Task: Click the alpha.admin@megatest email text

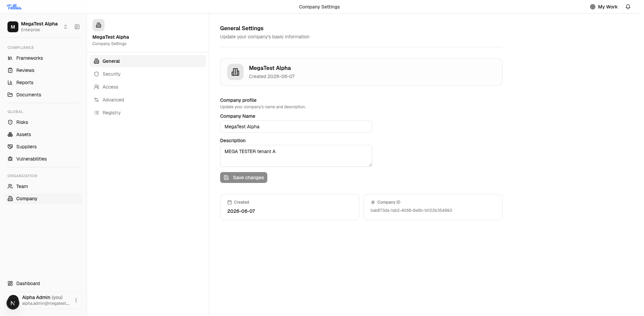Action: 46,303
